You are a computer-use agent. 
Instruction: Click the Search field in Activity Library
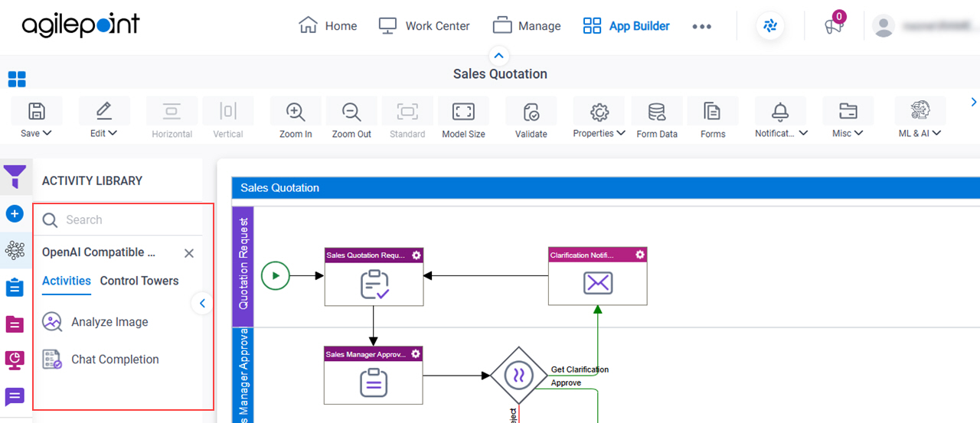click(118, 220)
